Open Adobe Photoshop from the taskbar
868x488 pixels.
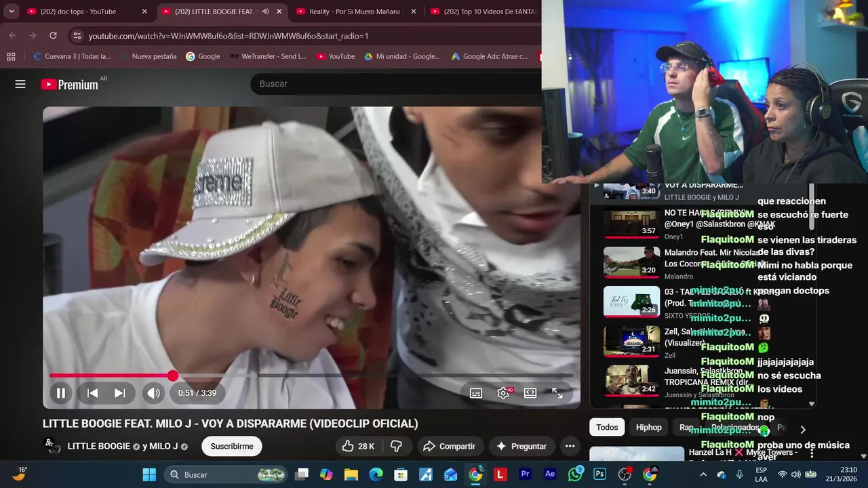coord(599,474)
